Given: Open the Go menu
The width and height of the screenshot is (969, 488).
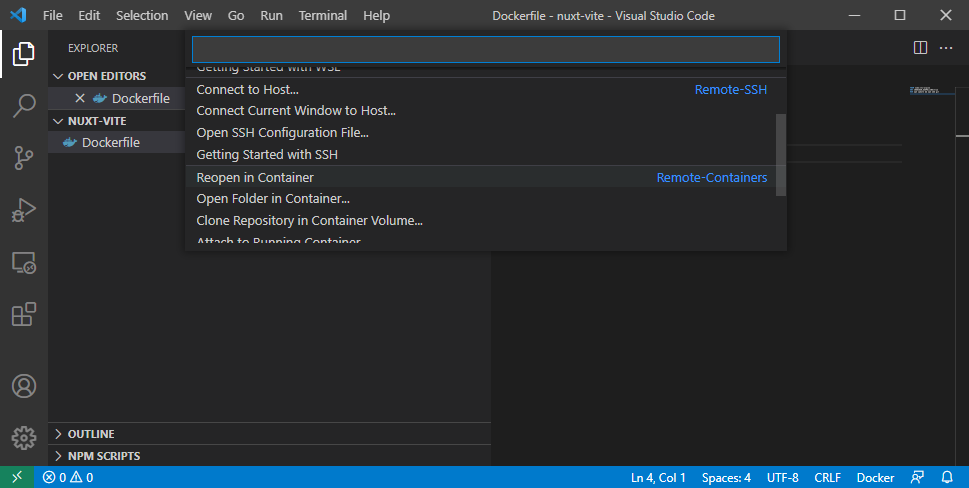Looking at the screenshot, I should pos(236,15).
